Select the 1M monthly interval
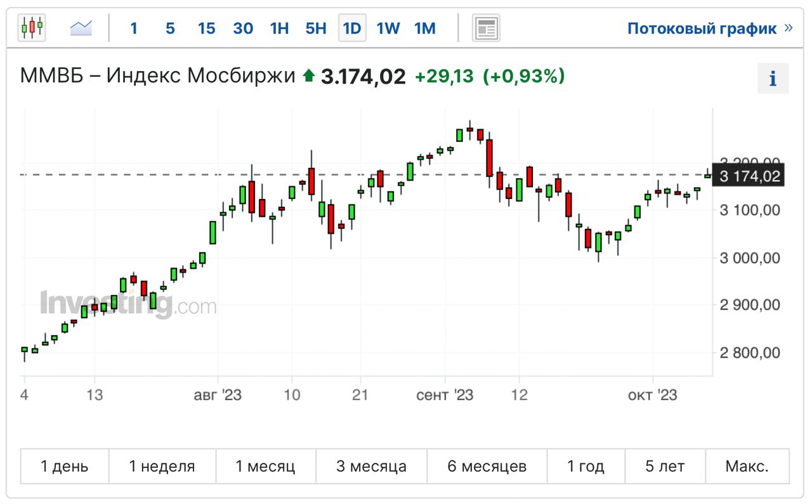 point(425,28)
